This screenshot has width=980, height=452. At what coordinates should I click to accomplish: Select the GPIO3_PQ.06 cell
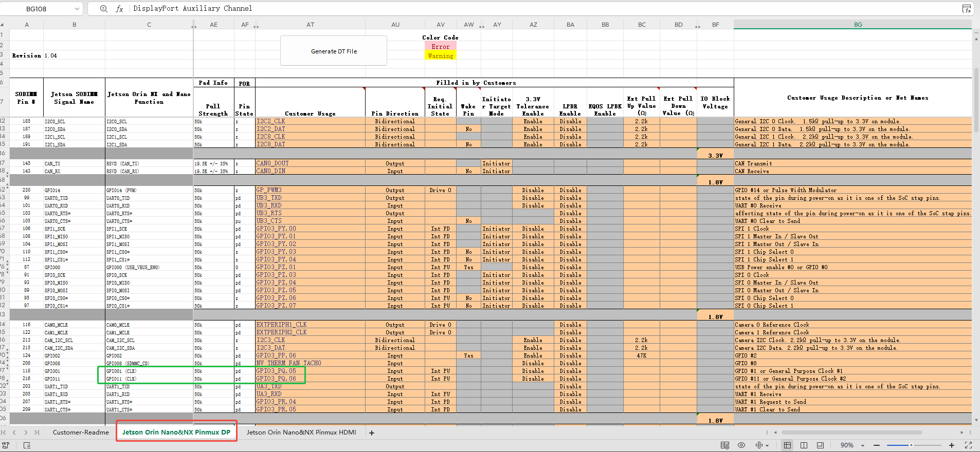coord(310,379)
